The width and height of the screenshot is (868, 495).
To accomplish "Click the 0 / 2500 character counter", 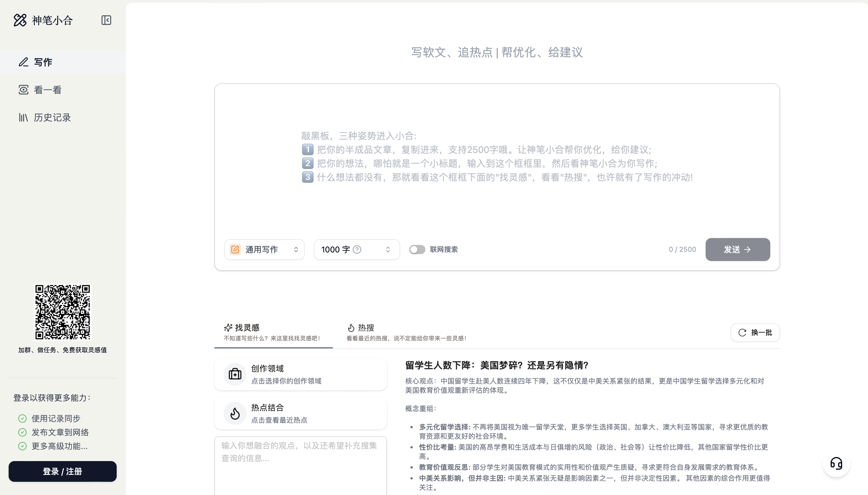I will click(x=682, y=249).
